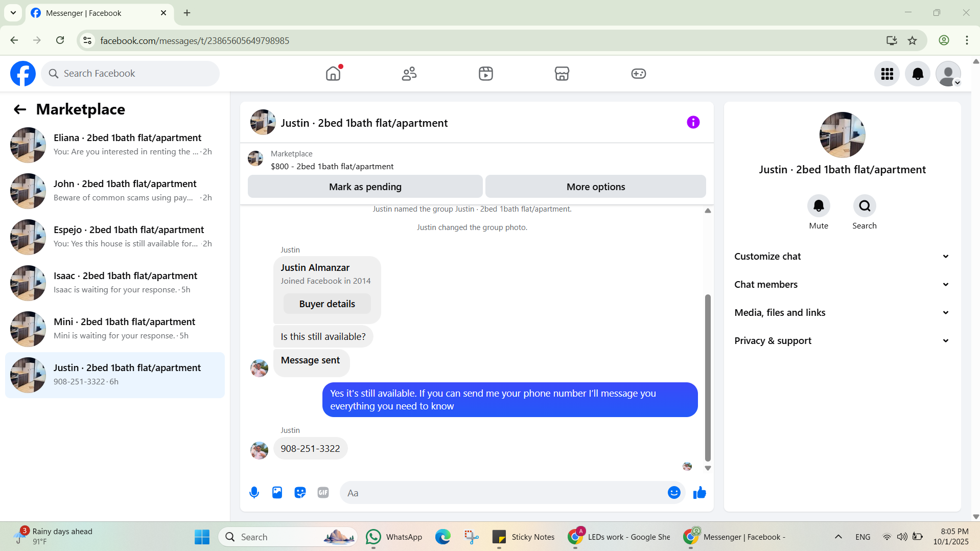Mute this conversation with bell icon
This screenshot has width=980, height=551.
point(819,206)
